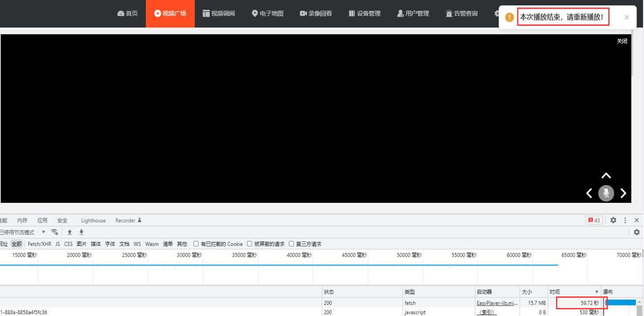Click the orange warning icon in notification
The height and width of the screenshot is (316, 644).
tap(510, 17)
